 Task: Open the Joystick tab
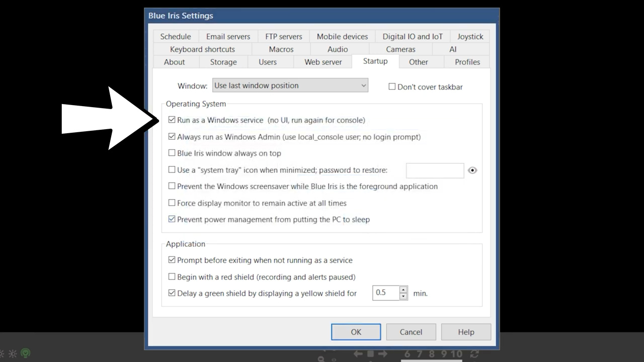(x=470, y=37)
